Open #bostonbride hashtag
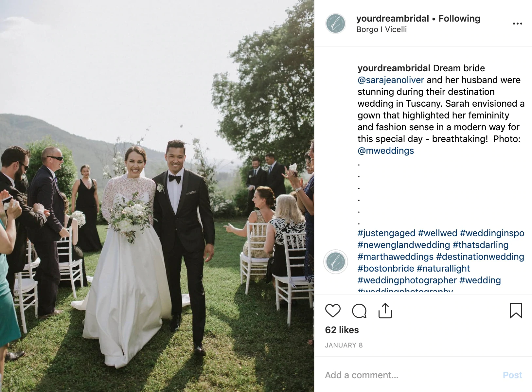The width and height of the screenshot is (532, 392). [386, 268]
